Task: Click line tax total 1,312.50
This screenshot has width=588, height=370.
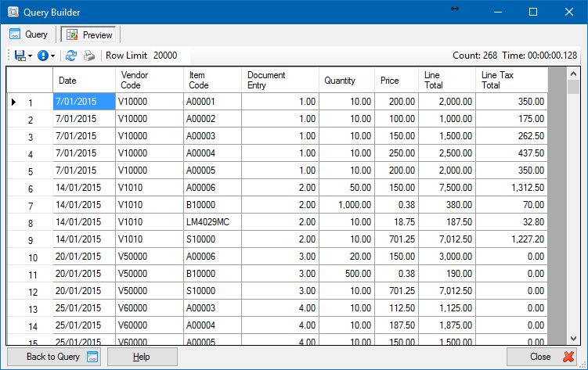Action: coord(511,188)
